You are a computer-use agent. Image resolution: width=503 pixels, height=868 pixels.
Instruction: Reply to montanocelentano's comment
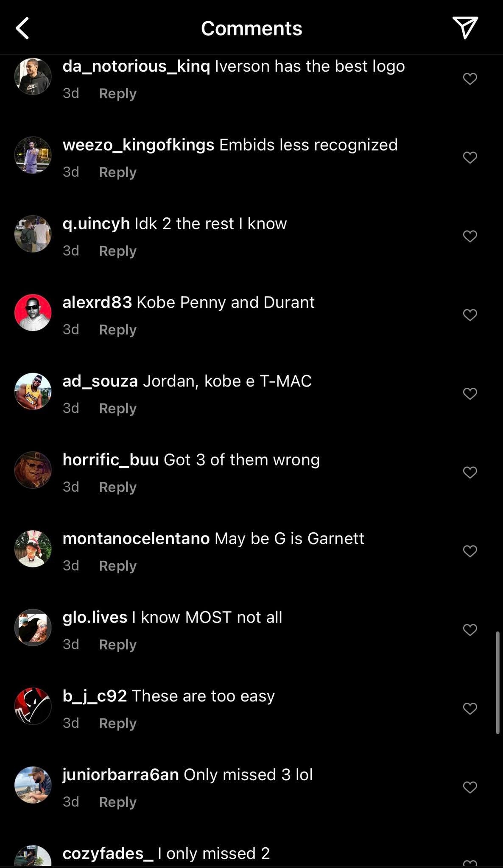point(117,565)
